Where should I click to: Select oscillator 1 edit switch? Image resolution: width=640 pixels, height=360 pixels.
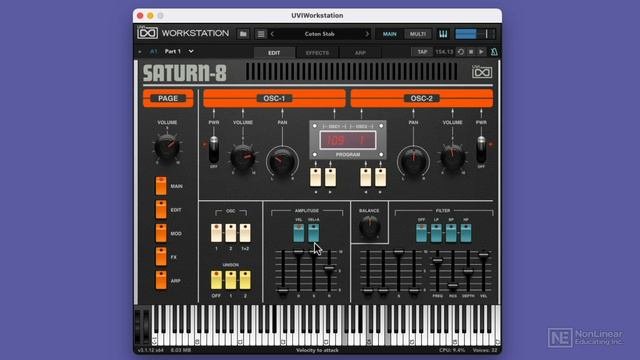tap(216, 233)
